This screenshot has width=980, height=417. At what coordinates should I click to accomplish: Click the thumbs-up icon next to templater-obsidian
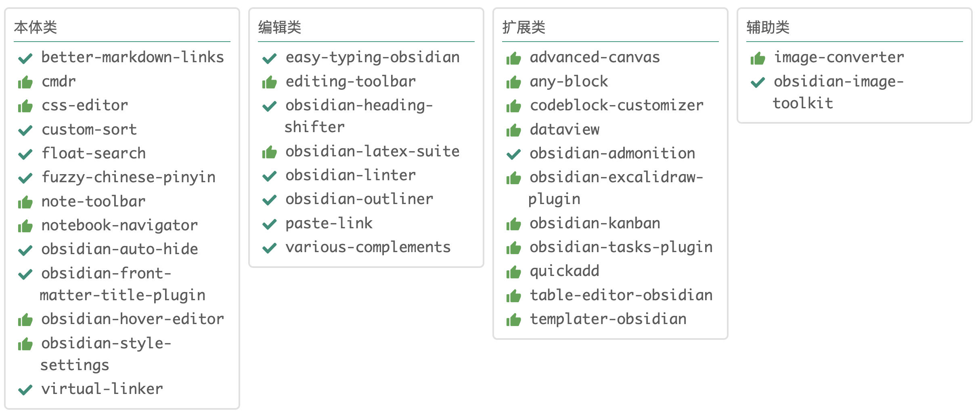pyautogui.click(x=514, y=320)
